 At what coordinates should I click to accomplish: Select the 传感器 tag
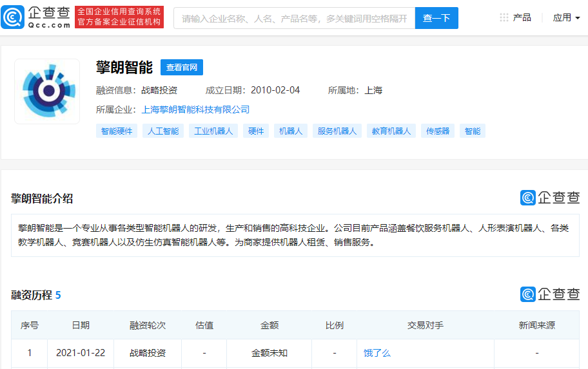438,131
